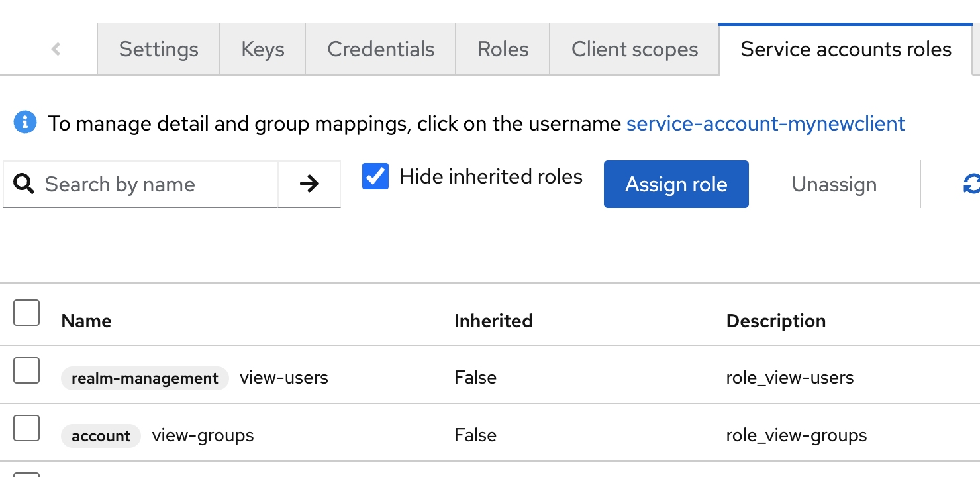Open the Keys tab
980x477 pixels.
pyautogui.click(x=262, y=48)
